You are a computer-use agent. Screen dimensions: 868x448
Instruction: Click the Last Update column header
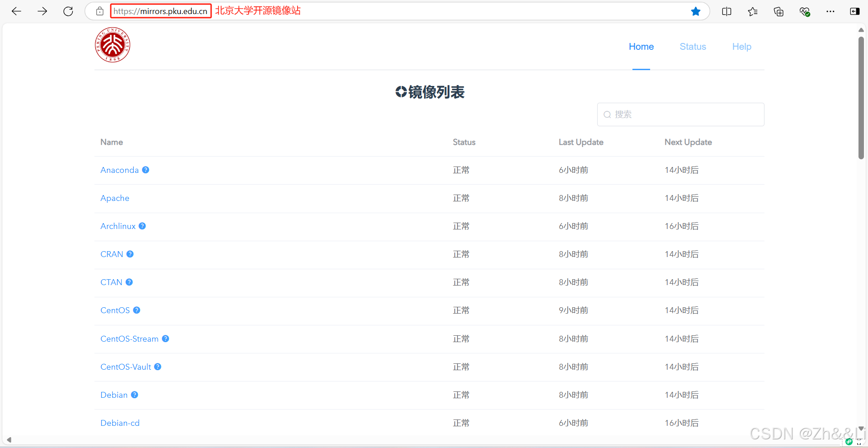pyautogui.click(x=581, y=142)
